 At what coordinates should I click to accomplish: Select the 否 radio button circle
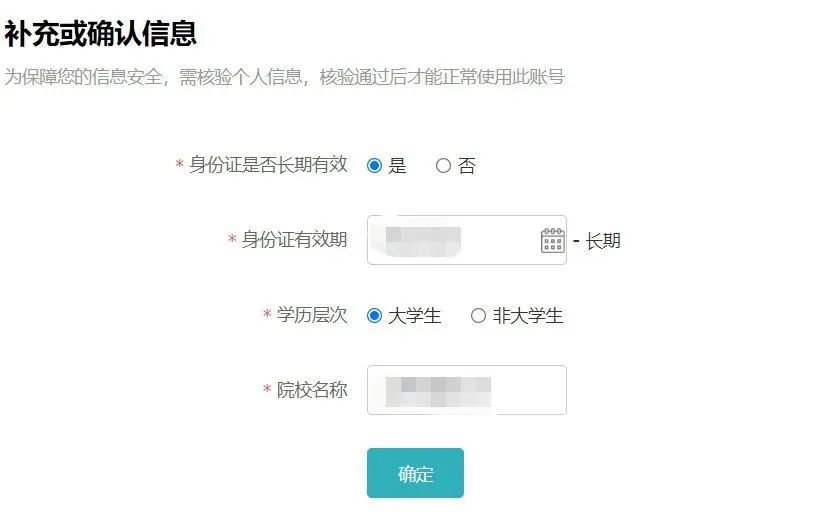(x=443, y=166)
